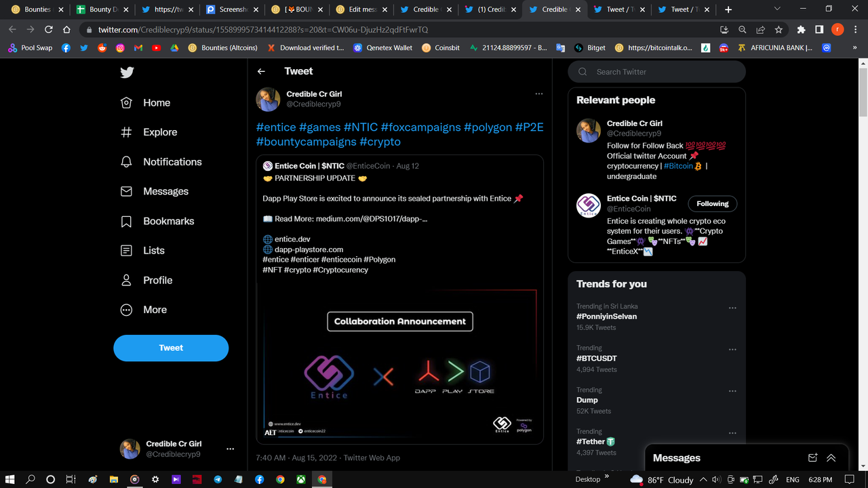Open the taskbar search icon
This screenshot has width=868, height=488.
click(x=31, y=479)
